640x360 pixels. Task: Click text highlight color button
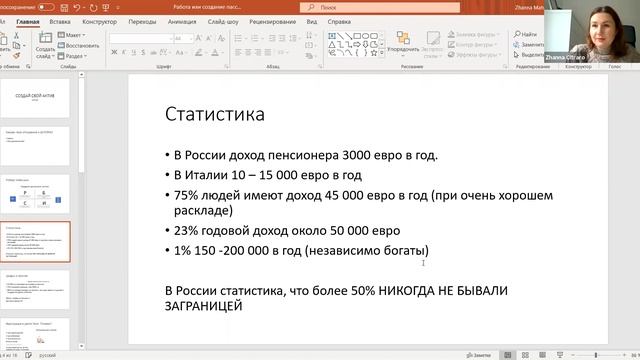[x=199, y=52]
